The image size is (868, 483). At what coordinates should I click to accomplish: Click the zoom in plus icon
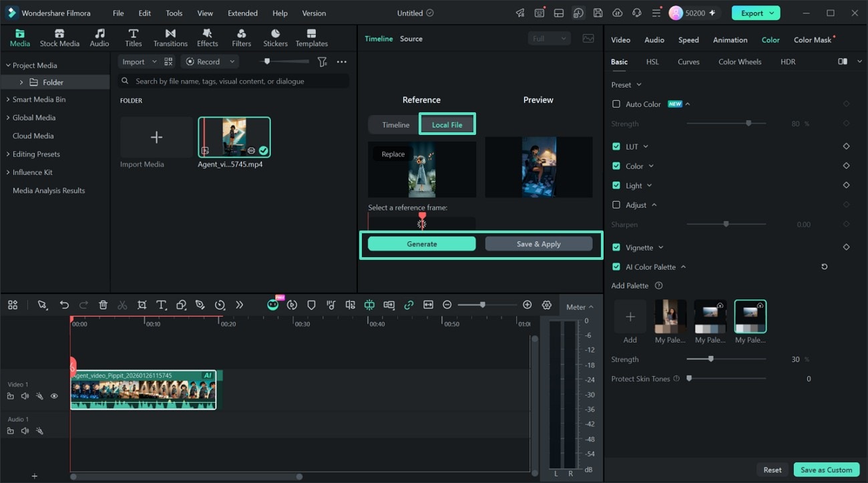point(527,305)
